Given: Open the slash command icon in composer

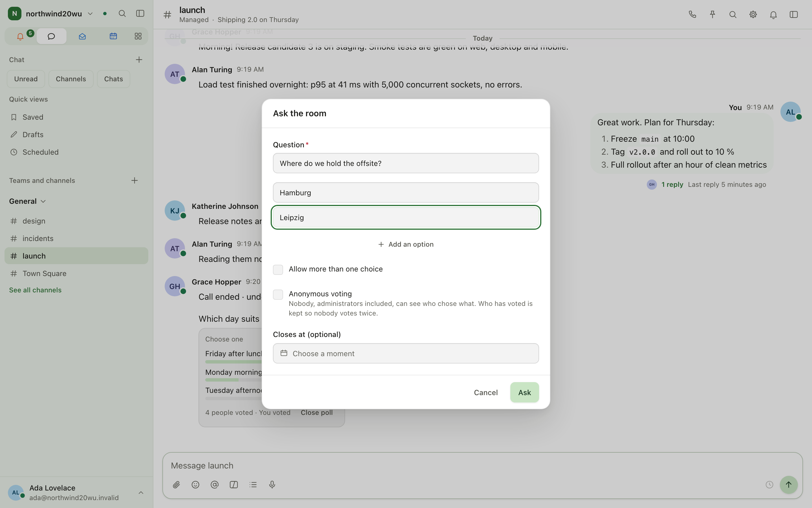Looking at the screenshot, I should pos(234,485).
